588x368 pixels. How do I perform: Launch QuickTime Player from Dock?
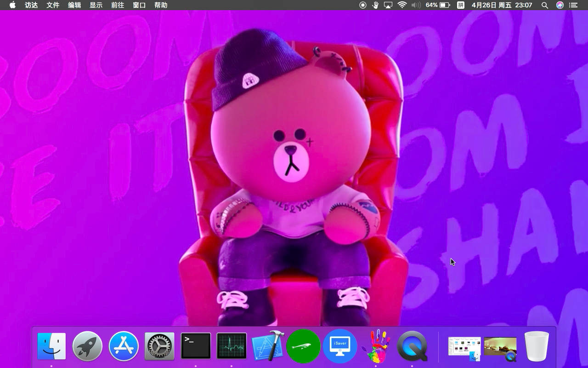click(x=412, y=346)
